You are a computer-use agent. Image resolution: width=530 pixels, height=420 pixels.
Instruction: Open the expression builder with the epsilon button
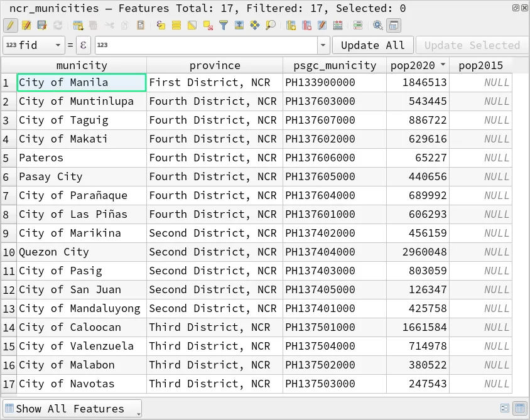pyautogui.click(x=83, y=45)
